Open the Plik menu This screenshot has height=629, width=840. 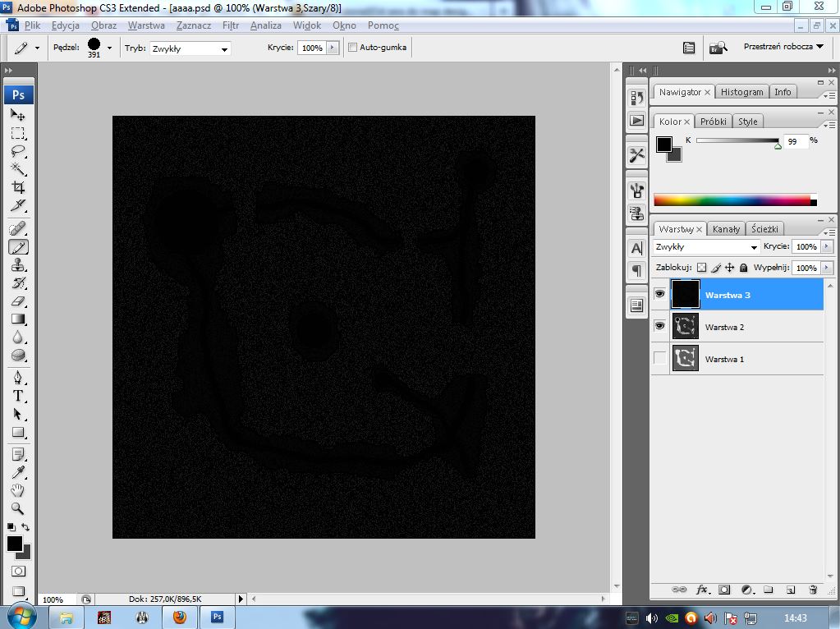(32, 25)
